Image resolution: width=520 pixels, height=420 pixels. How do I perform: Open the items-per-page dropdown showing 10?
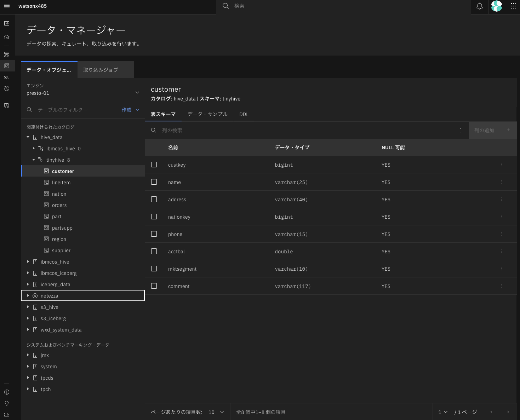[216, 412]
